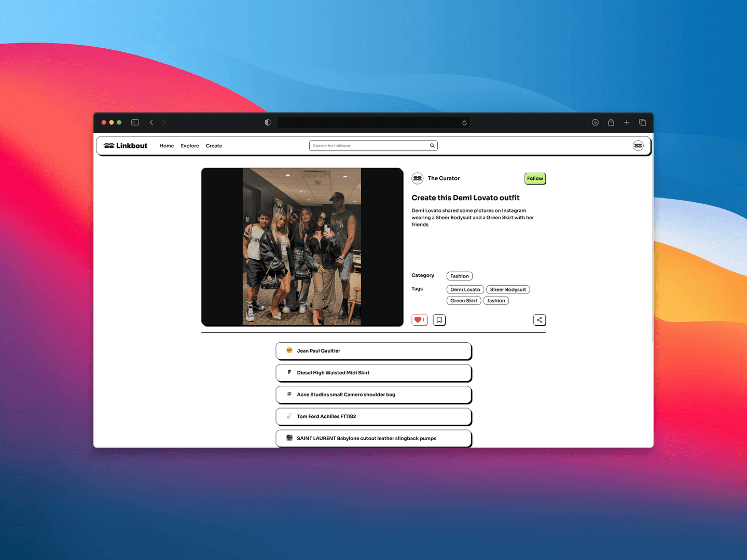Screen dimensions: 747x560
Task: Click the Search for linkbout field
Action: click(369, 146)
